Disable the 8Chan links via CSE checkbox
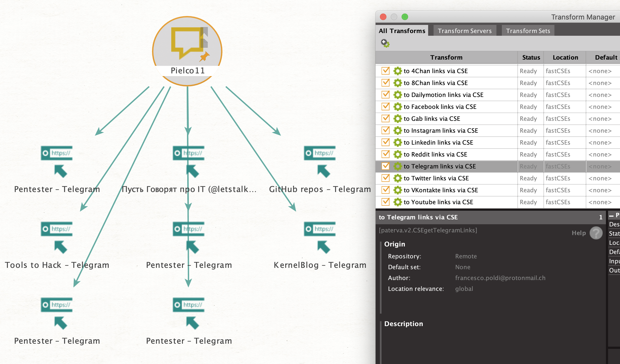Image resolution: width=620 pixels, height=364 pixels. pyautogui.click(x=385, y=83)
